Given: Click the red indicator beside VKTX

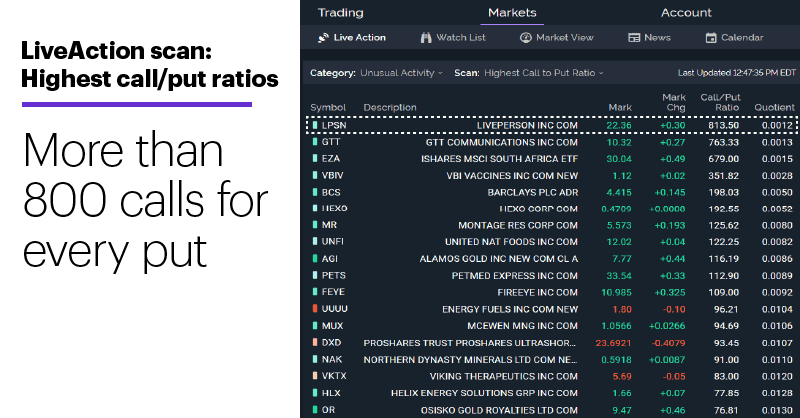Looking at the screenshot, I should [x=315, y=376].
